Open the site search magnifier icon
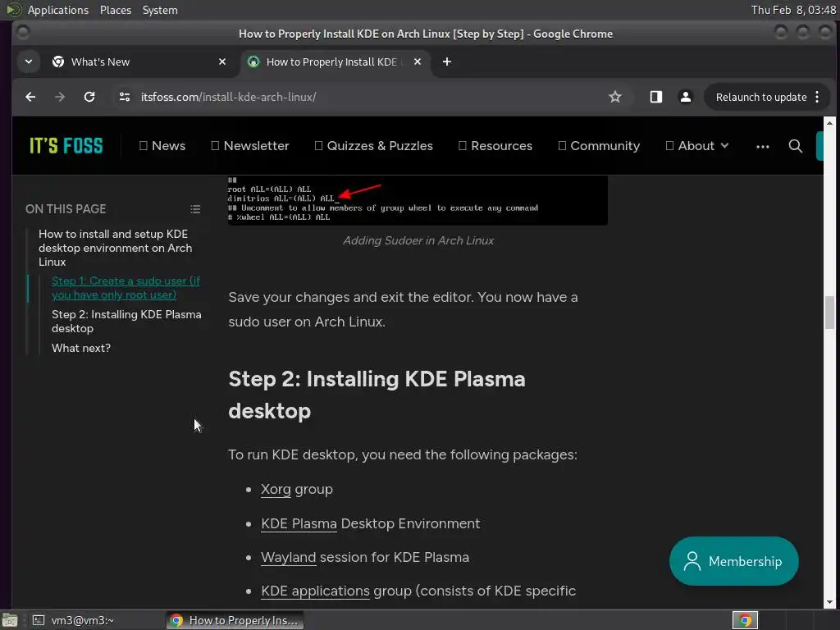 (796, 146)
